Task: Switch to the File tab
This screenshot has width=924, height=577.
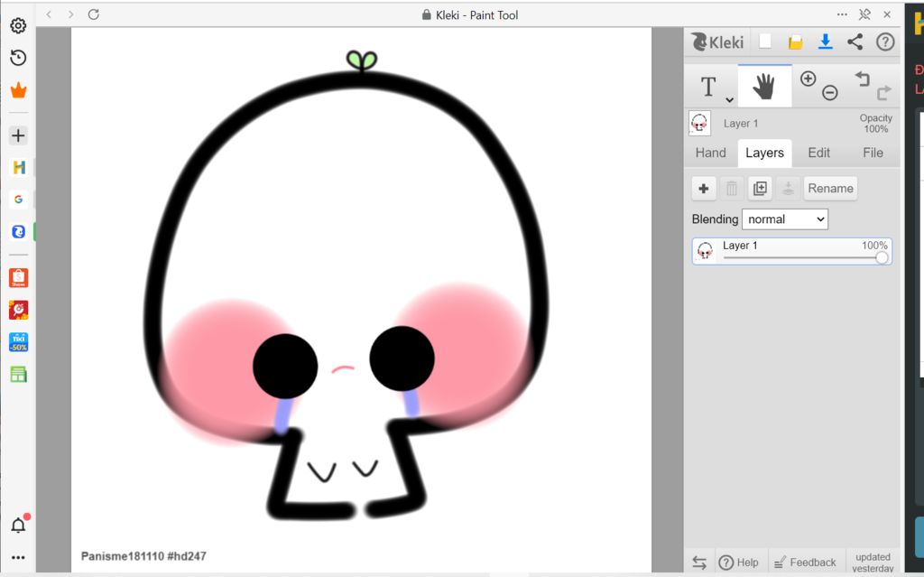Action: click(873, 153)
